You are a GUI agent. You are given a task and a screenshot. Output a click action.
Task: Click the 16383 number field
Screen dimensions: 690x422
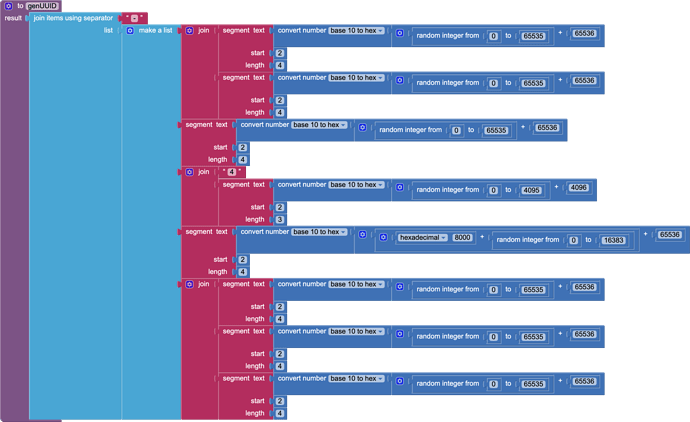pyautogui.click(x=613, y=240)
